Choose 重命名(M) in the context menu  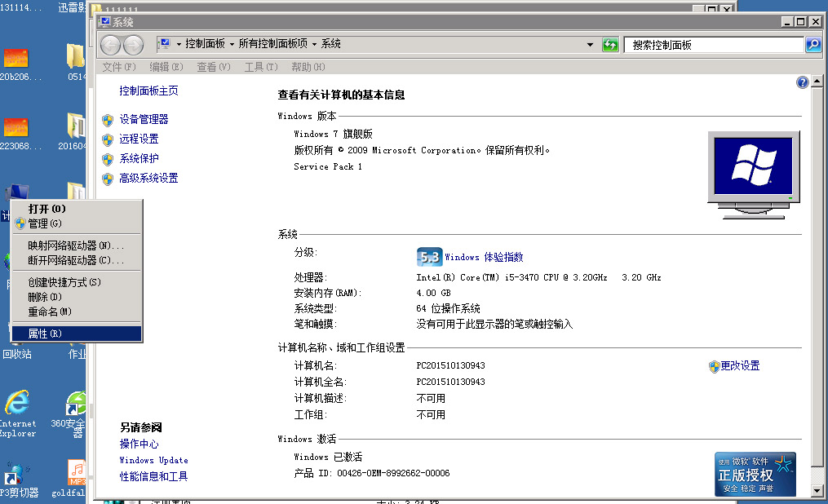click(77, 312)
